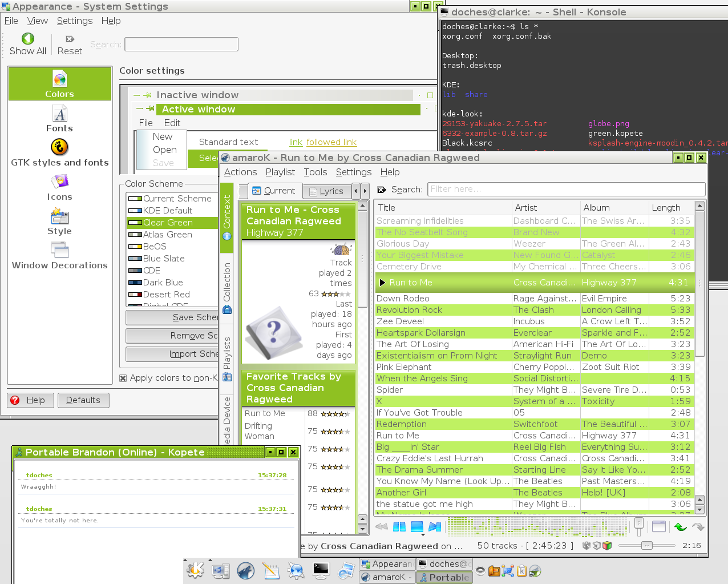This screenshot has height=584, width=728.
Task: Open amaroK Actions menu
Action: coord(240,172)
